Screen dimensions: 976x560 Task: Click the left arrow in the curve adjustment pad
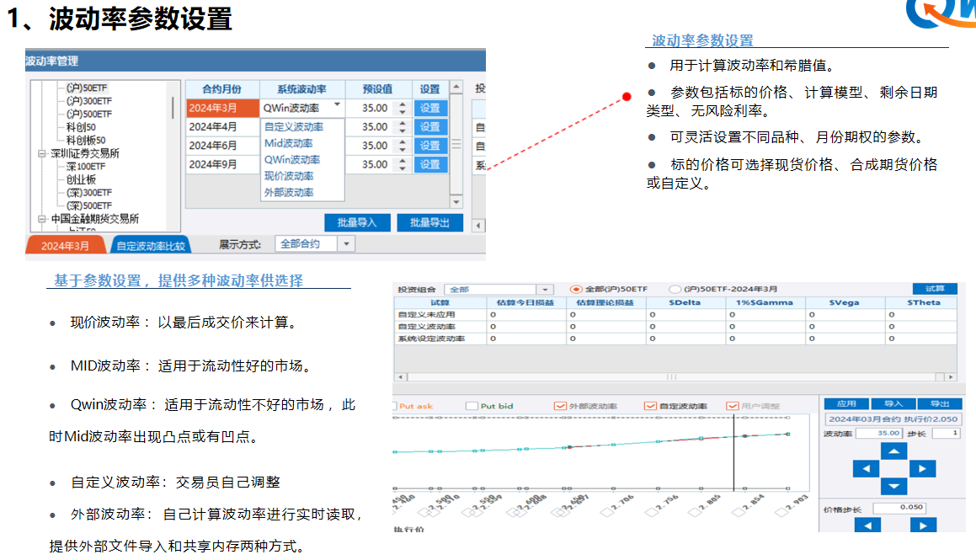867,468
